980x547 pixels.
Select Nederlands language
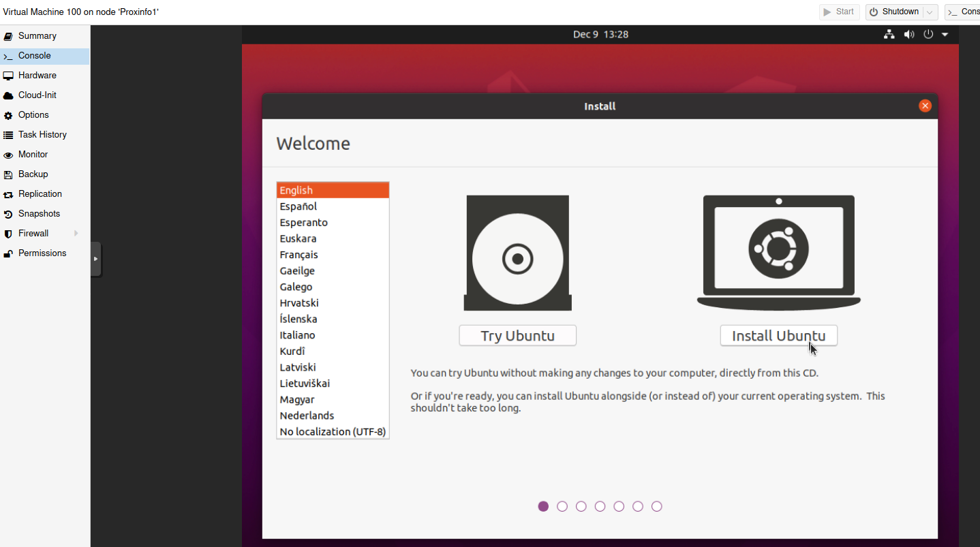click(x=333, y=416)
